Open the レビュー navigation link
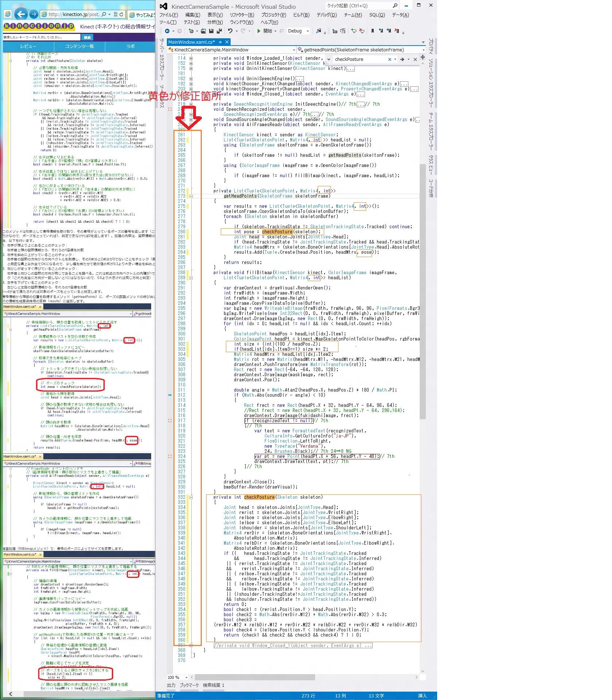The height and width of the screenshot is (700, 612). pyautogui.click(x=28, y=46)
